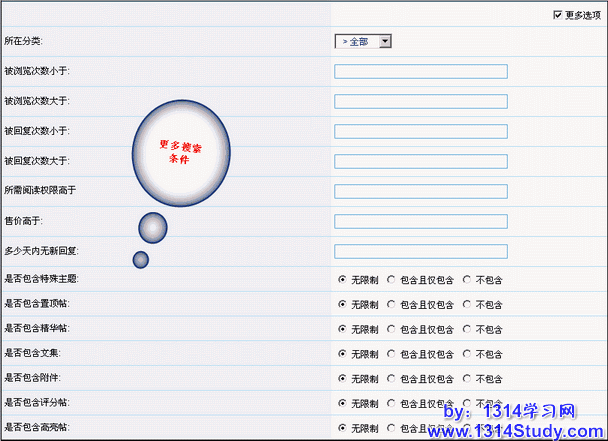Click the 所需阅读权限高于 input box

[x=420, y=191]
